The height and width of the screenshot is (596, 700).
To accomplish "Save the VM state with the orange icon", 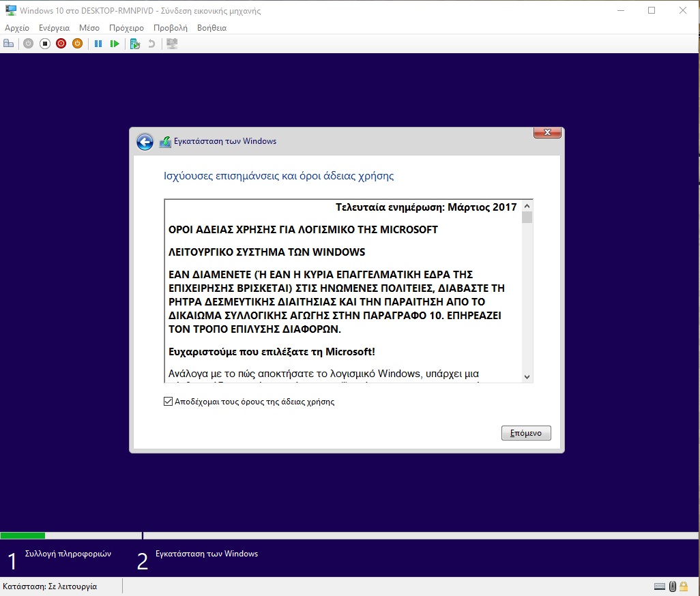I will point(77,44).
